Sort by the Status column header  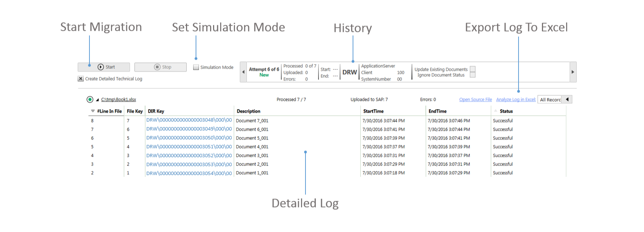click(x=506, y=111)
